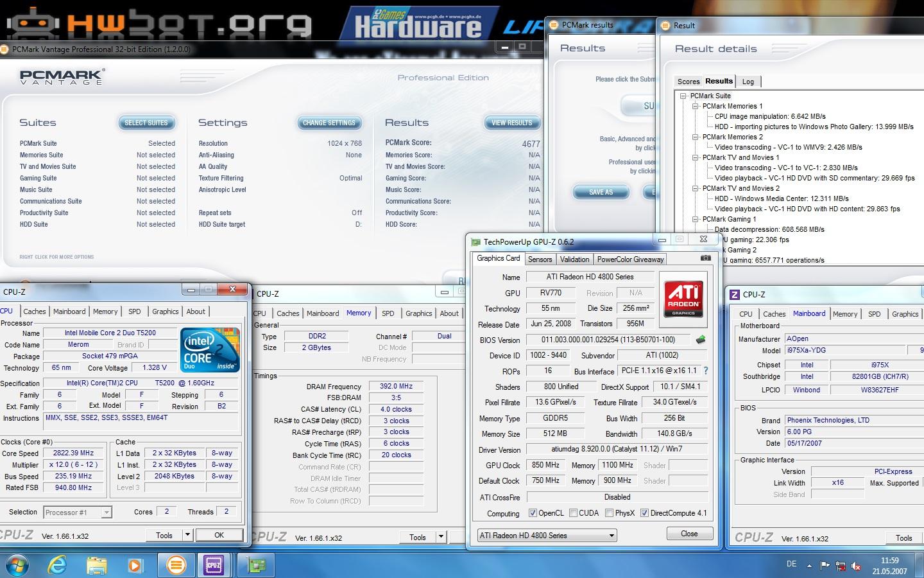Collapse the PCMark Memories 2 node
924x578 pixels.
(695, 137)
